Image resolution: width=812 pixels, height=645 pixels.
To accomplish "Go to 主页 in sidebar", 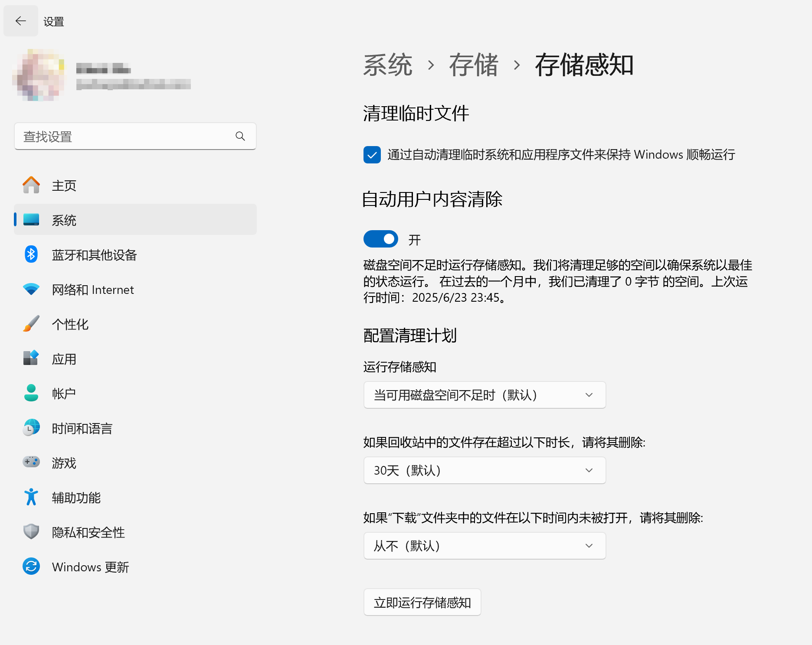I will point(135,185).
